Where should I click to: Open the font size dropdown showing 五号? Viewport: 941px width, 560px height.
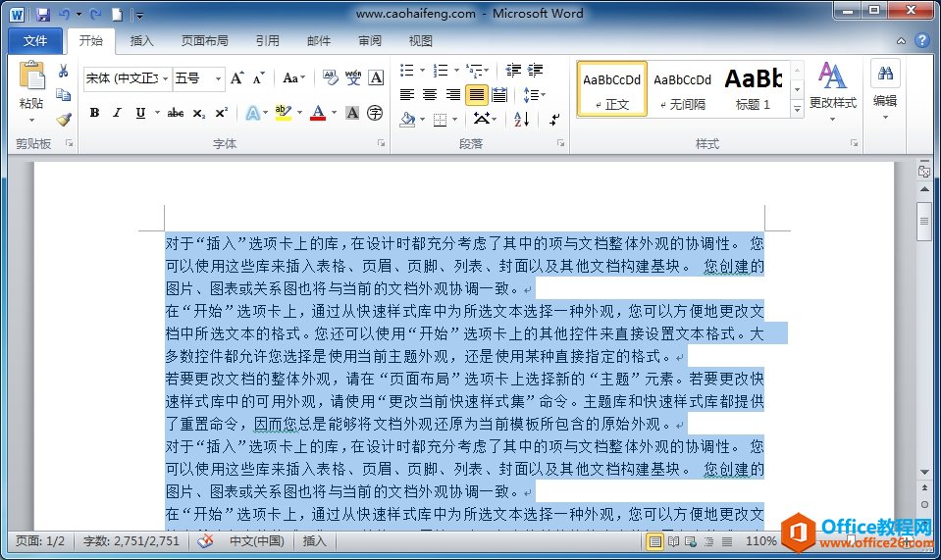(198, 78)
